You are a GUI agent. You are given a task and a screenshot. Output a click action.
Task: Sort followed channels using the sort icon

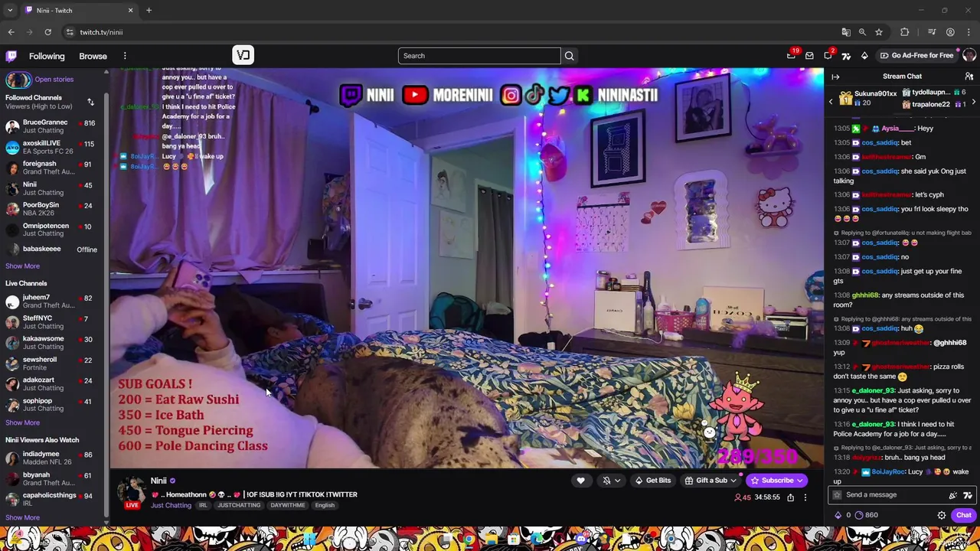click(90, 102)
